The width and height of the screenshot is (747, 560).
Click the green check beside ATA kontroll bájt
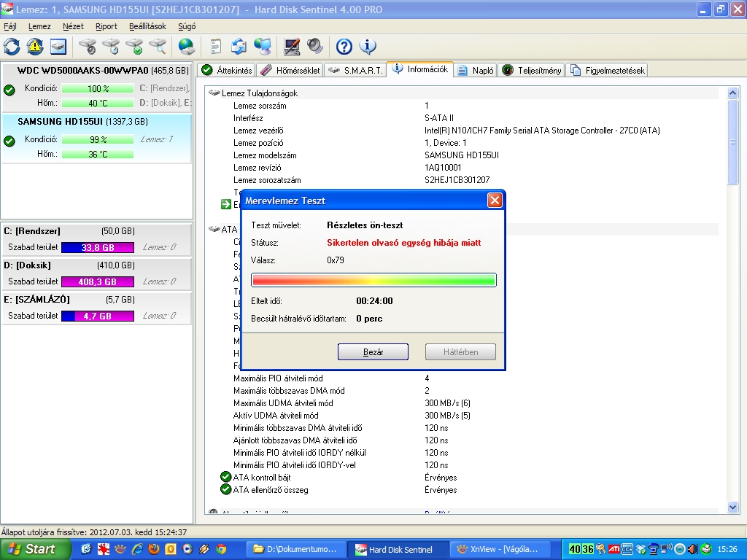pos(226,477)
